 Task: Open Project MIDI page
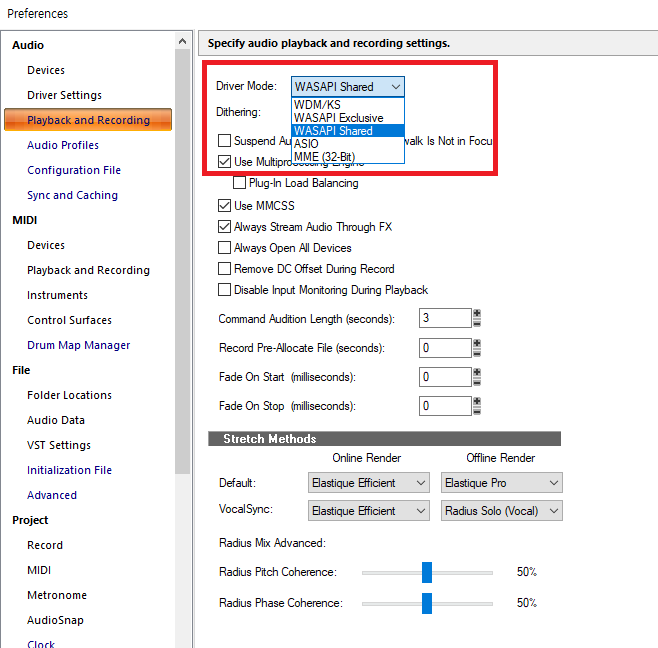(39, 570)
